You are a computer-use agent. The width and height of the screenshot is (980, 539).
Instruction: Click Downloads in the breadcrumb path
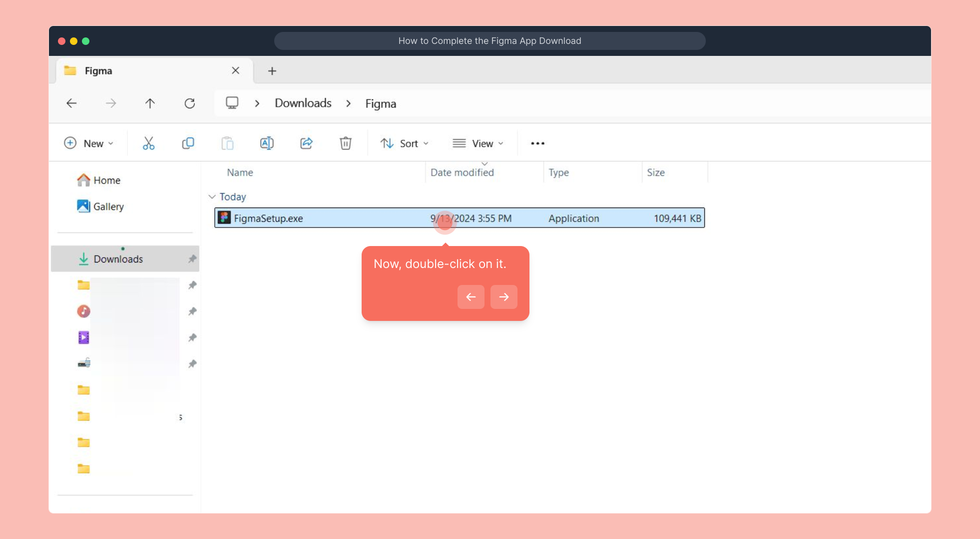[303, 103]
